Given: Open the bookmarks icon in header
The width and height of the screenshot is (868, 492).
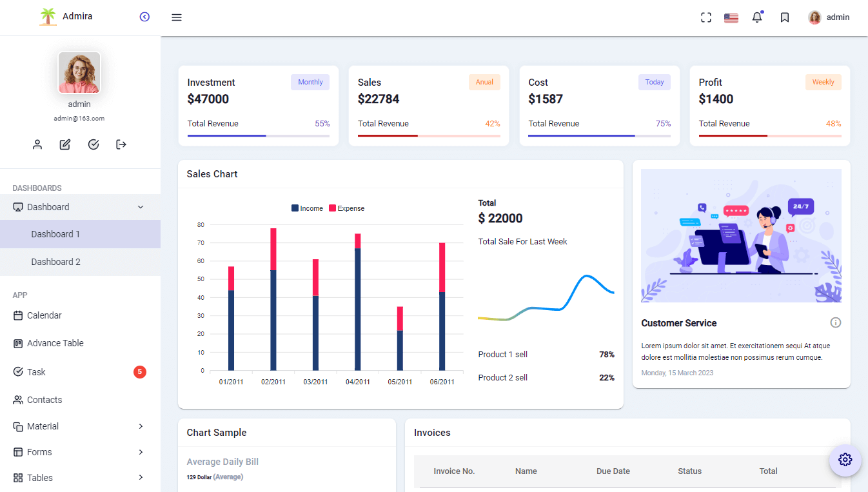Looking at the screenshot, I should (785, 17).
